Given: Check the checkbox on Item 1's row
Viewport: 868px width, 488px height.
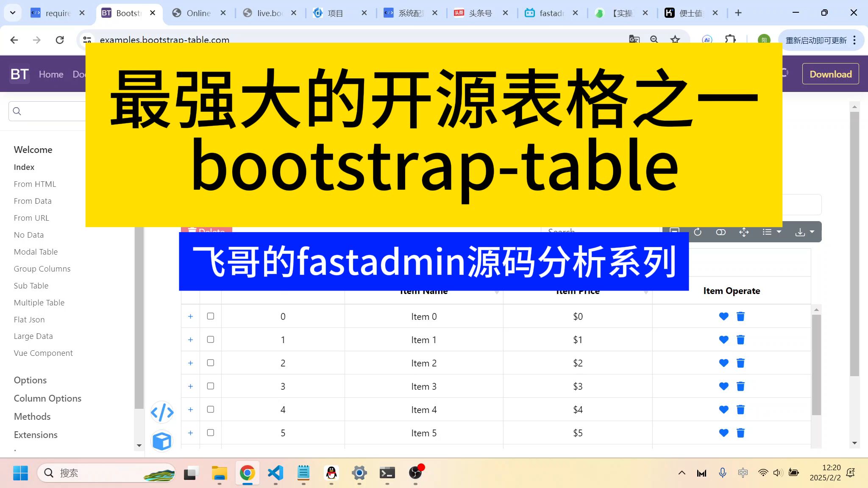Looking at the screenshot, I should 210,339.
